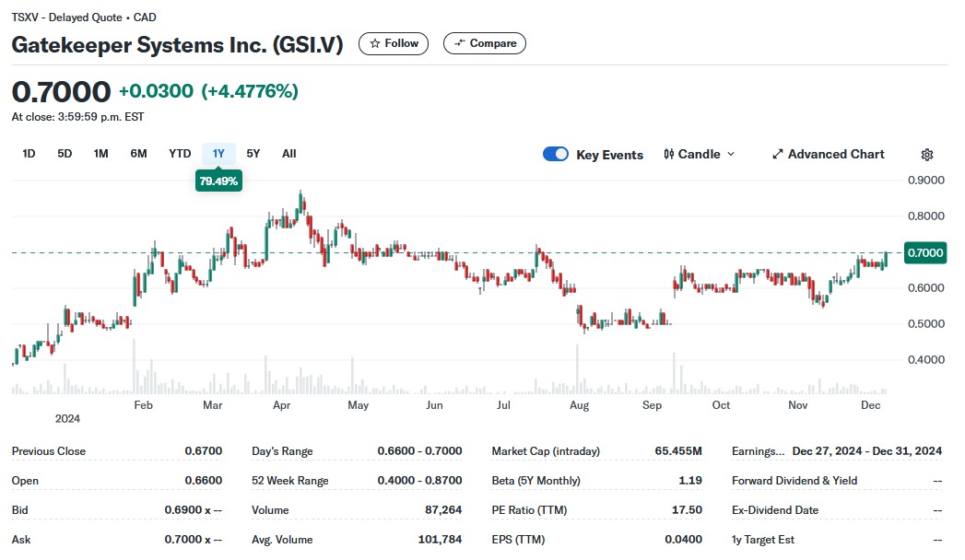This screenshot has height=560, width=965.
Task: Click the 0.9000 price axis label
Action: (926, 181)
